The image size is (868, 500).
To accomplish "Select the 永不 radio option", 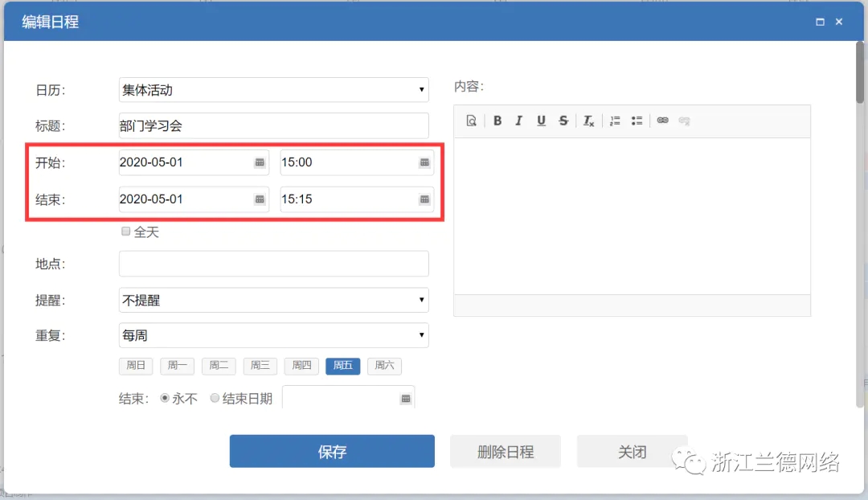I will (x=166, y=398).
